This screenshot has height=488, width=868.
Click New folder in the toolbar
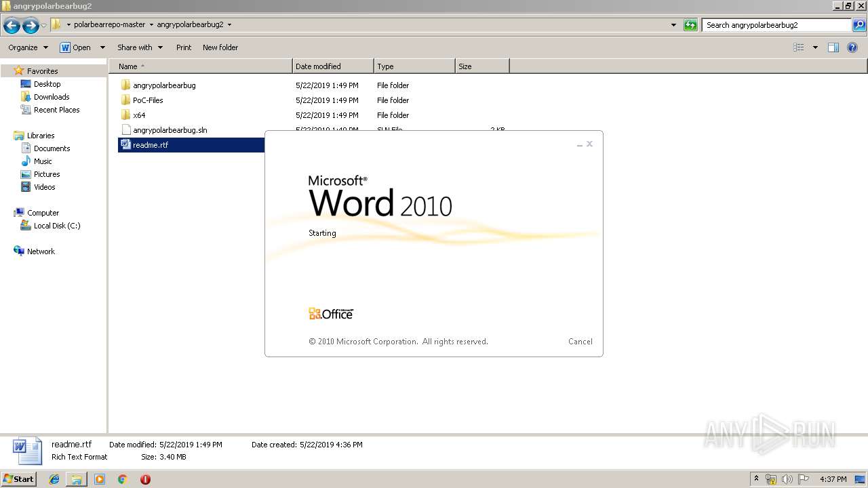220,47
